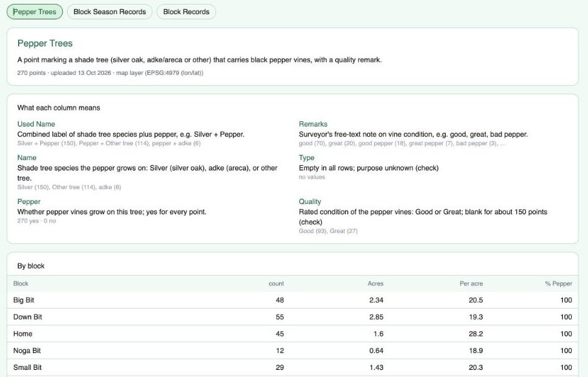Screen dimensions: 588x377
Task: Click the '270 points · uploaded 13 Oct 2026' metadata line
Action: (x=110, y=73)
